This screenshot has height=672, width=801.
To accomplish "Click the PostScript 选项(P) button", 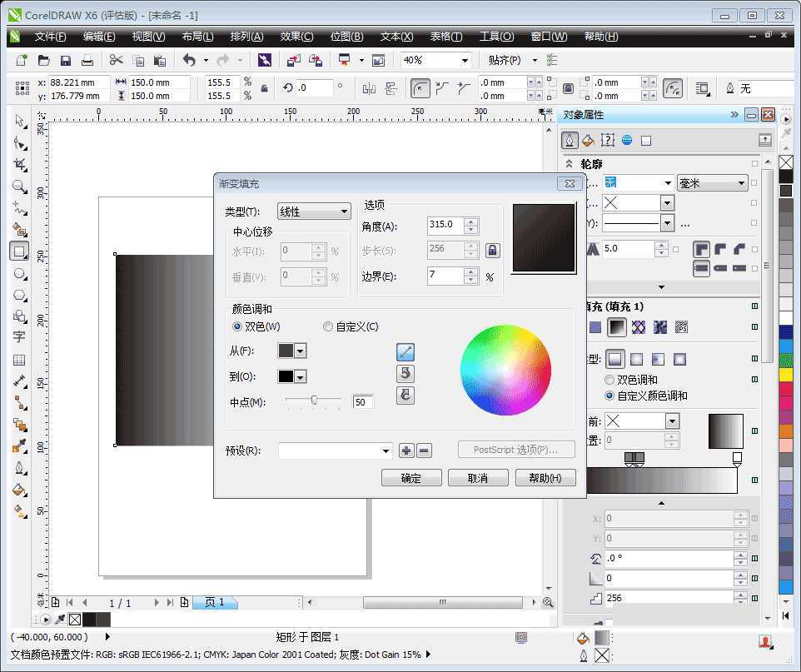I will 515,449.
